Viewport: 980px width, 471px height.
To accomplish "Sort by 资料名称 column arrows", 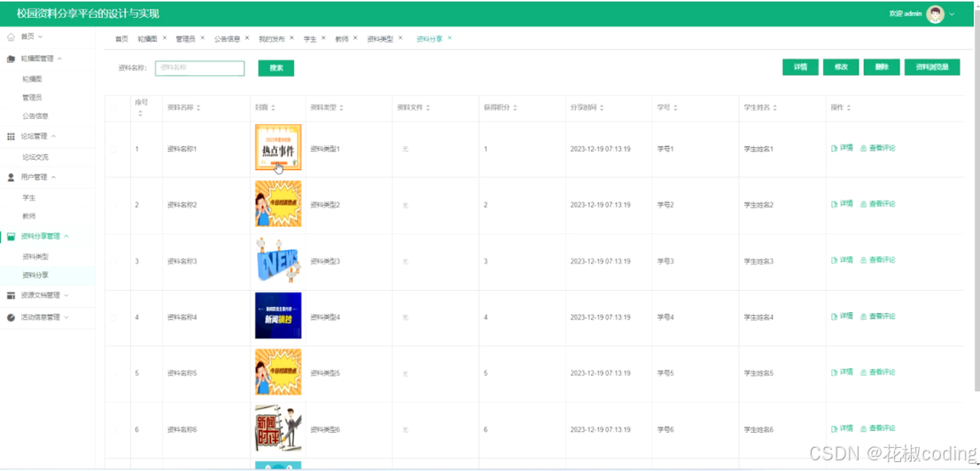I will click(x=198, y=107).
